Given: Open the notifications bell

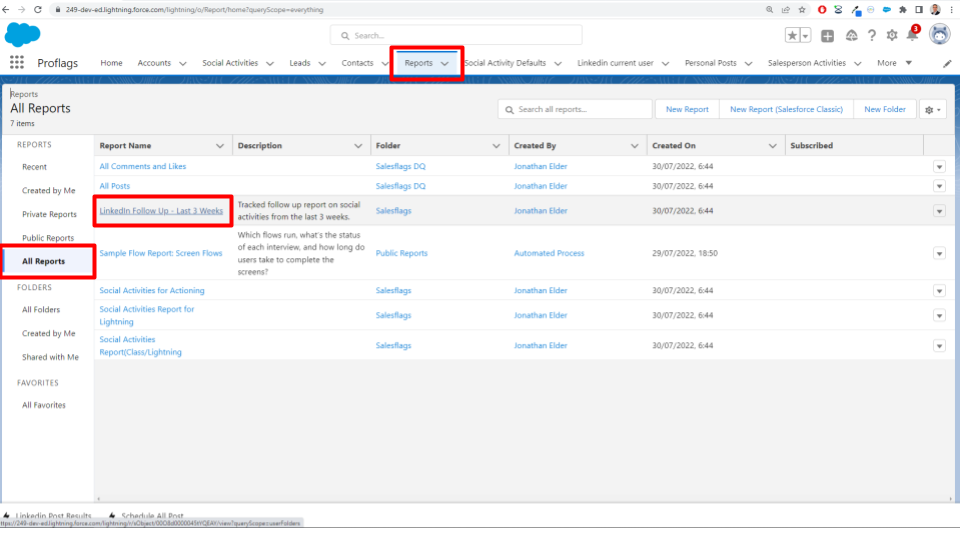Looking at the screenshot, I should (912, 35).
